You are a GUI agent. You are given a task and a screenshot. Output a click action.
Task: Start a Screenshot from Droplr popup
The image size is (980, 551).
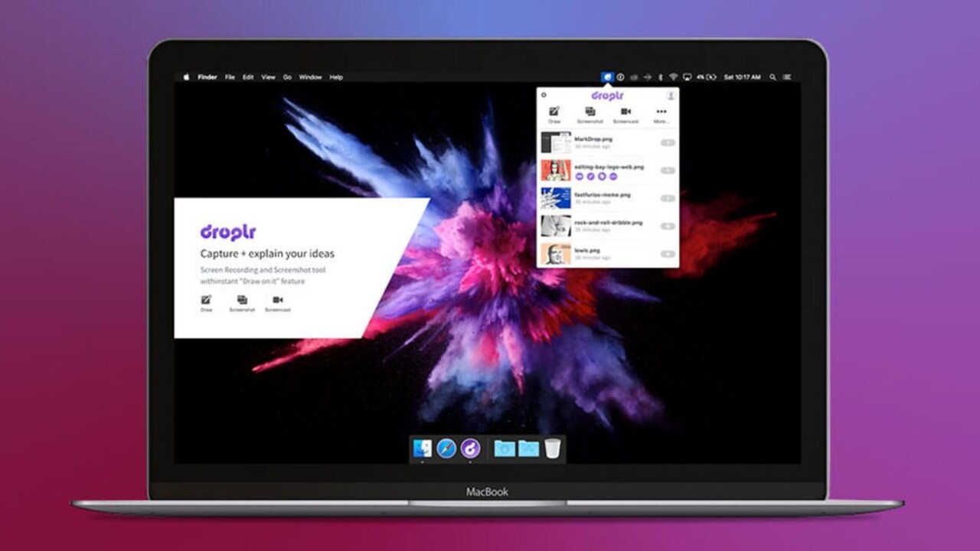pos(590,115)
